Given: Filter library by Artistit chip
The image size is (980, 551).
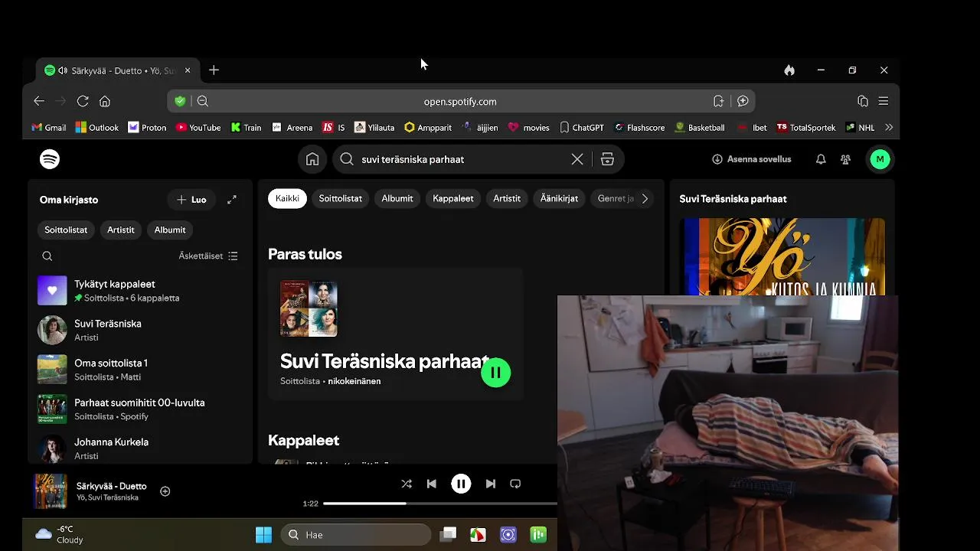Looking at the screenshot, I should coord(120,230).
